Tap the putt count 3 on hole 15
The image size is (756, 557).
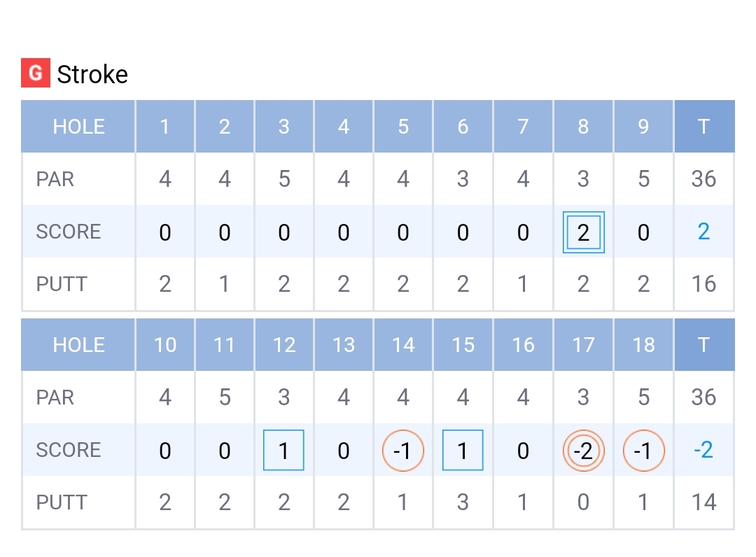[x=463, y=502]
